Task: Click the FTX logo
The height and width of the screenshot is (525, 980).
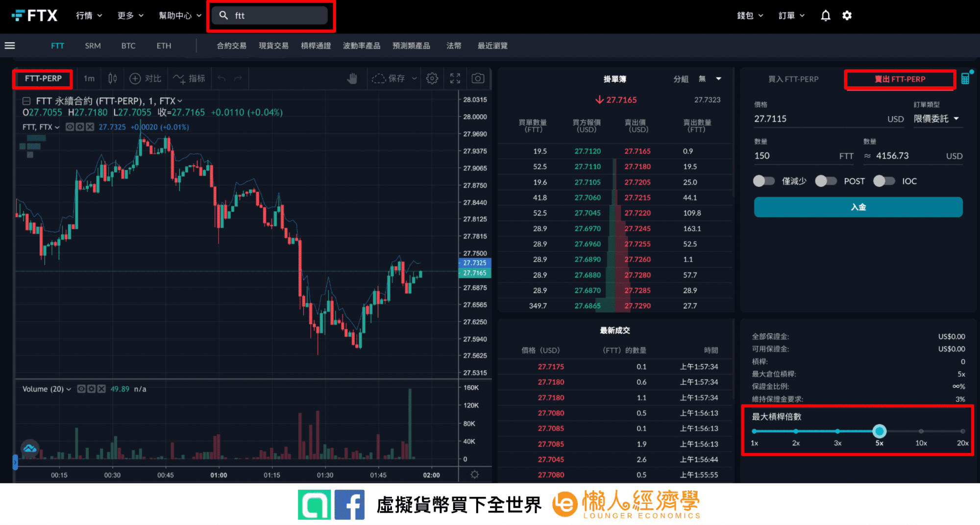Action: pyautogui.click(x=34, y=16)
